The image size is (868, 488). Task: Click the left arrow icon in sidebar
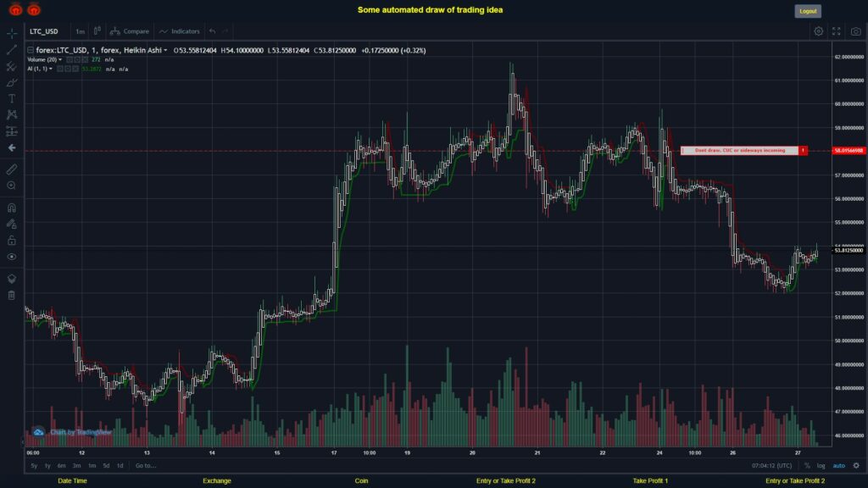point(12,147)
